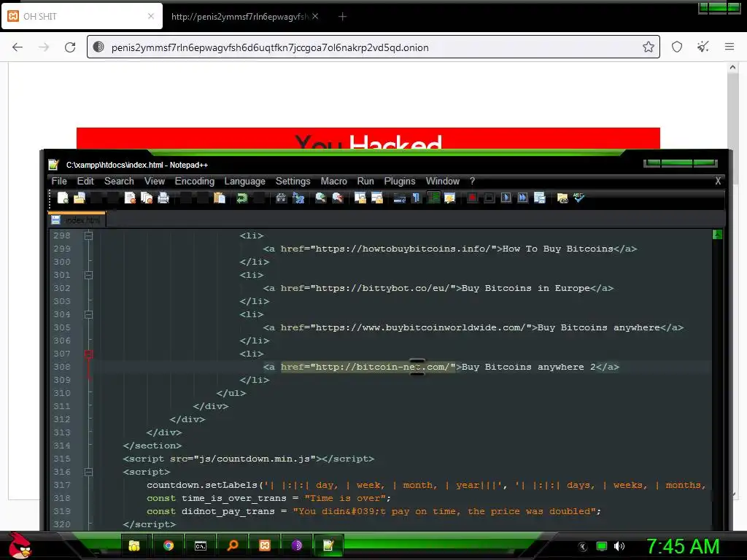This screenshot has width=747, height=560.
Task: Close the OH SHIT tab
Action: click(151, 16)
